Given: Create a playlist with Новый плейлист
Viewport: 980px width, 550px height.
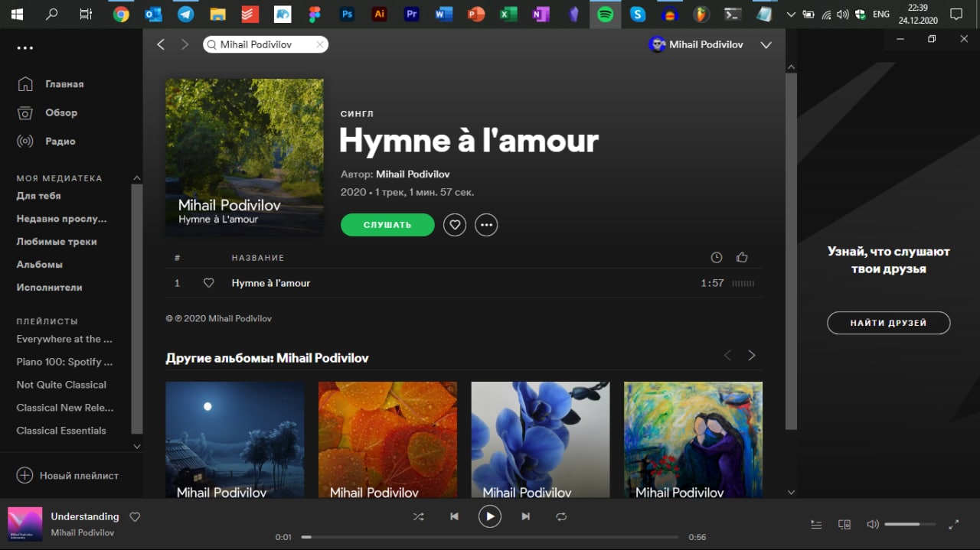Looking at the screenshot, I should pos(67,475).
